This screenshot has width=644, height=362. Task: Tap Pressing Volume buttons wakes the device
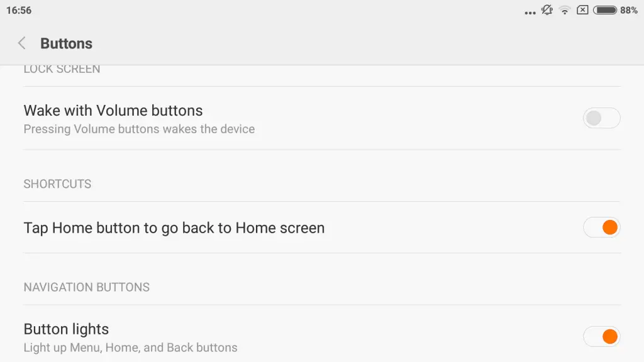point(139,129)
